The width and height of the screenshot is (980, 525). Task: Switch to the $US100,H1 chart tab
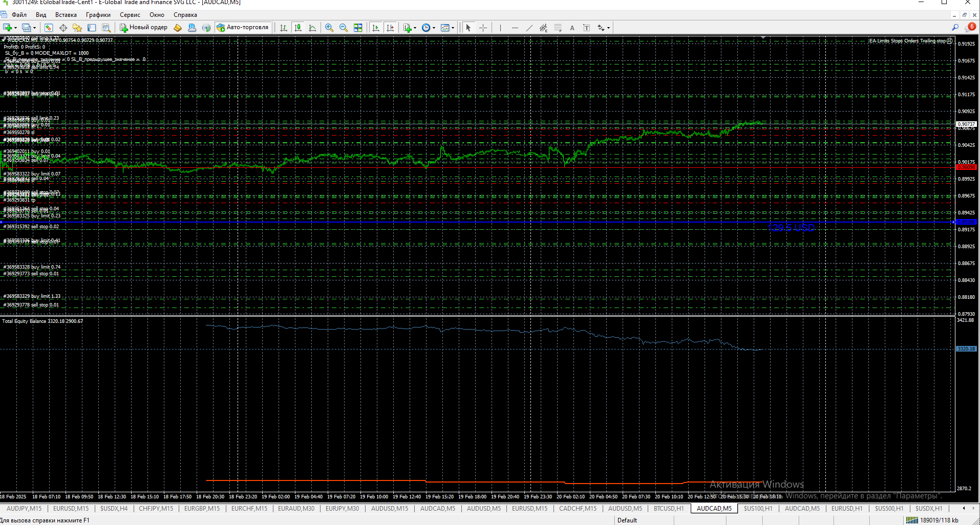tap(758, 509)
